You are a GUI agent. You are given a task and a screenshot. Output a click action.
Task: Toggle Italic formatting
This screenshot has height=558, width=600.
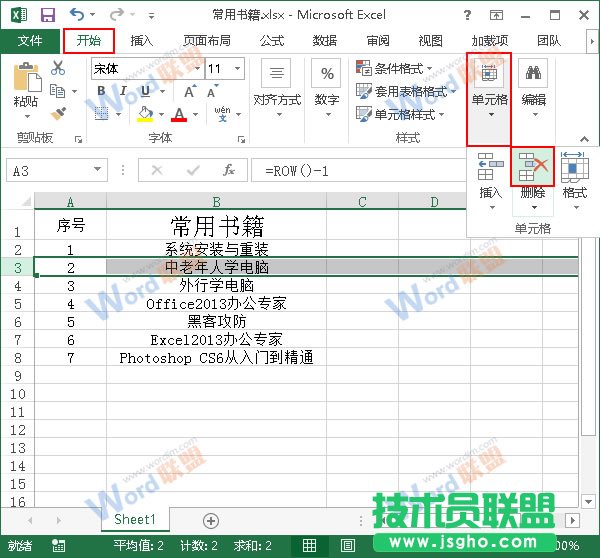point(123,92)
